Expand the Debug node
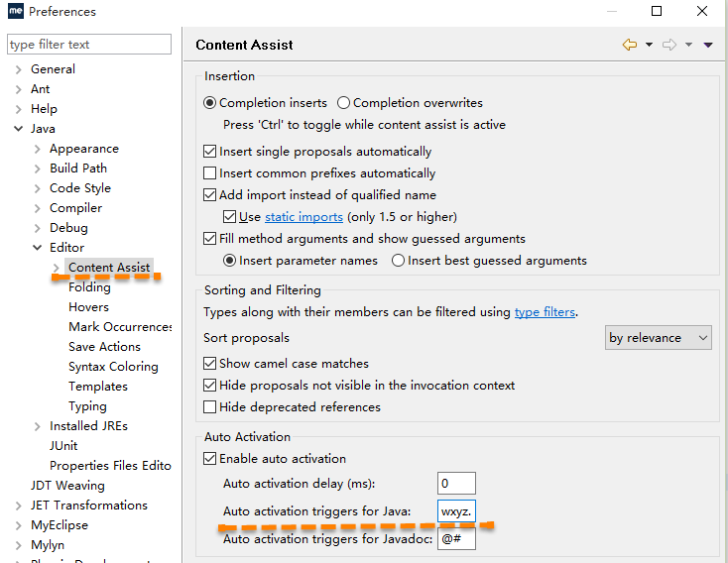This screenshot has height=563, width=728. [x=37, y=228]
